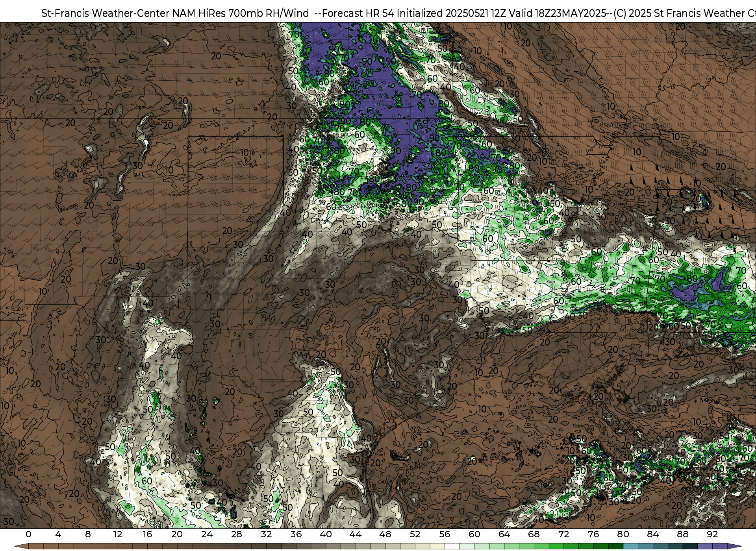Click the colorbar tick label '24'
The image size is (756, 551).
click(x=207, y=534)
